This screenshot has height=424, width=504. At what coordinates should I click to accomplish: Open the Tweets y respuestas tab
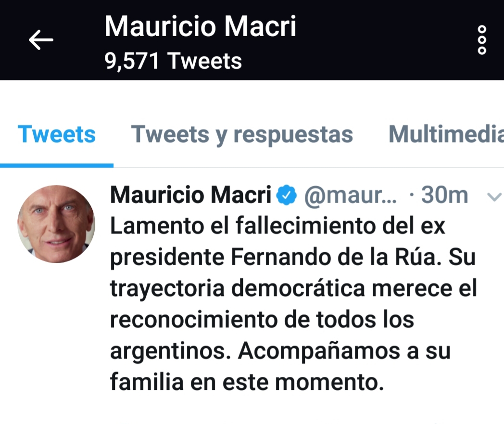pos(242,134)
